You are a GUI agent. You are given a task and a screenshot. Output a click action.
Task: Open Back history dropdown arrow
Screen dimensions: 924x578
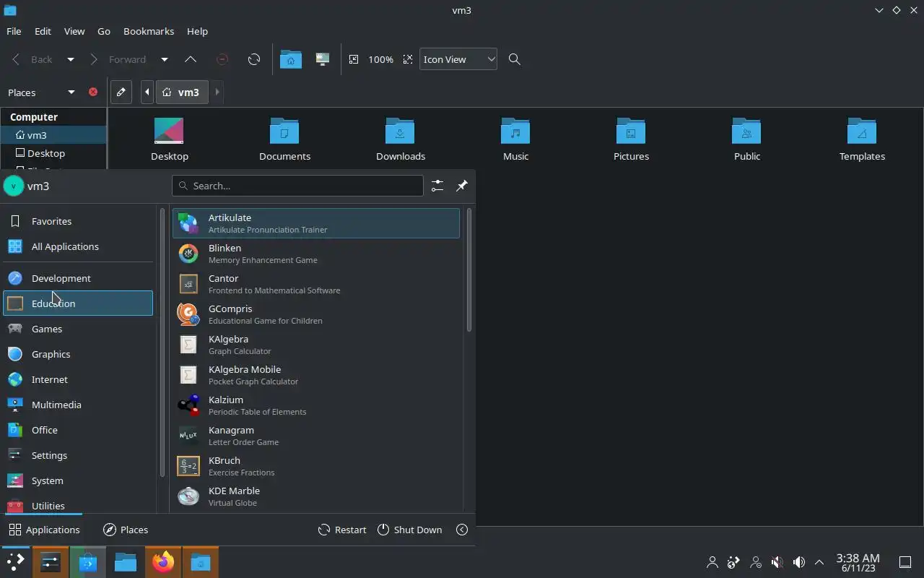pyautogui.click(x=71, y=59)
